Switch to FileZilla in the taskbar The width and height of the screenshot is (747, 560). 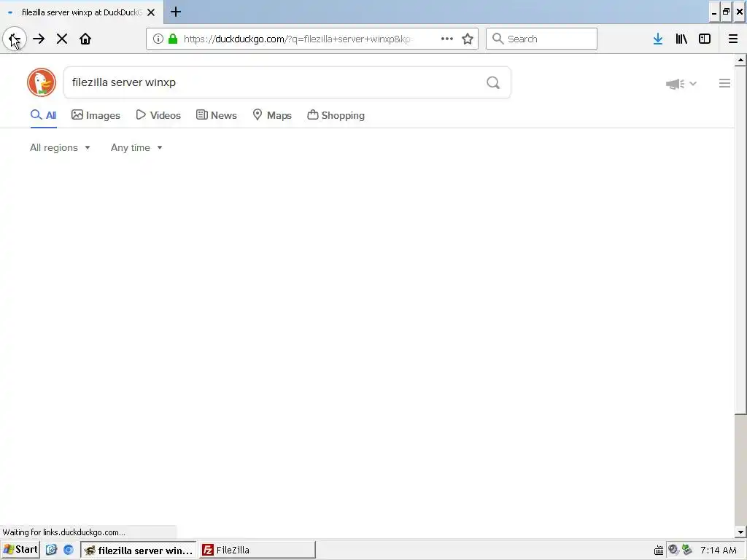coord(258,550)
